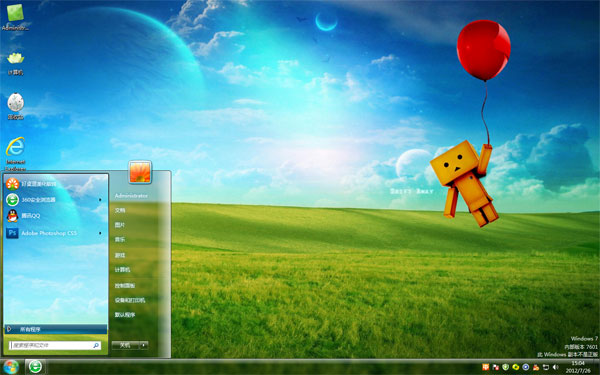The height and width of the screenshot is (375, 600).
Task: Open Music (音乐) in Start menu
Action: [x=120, y=240]
